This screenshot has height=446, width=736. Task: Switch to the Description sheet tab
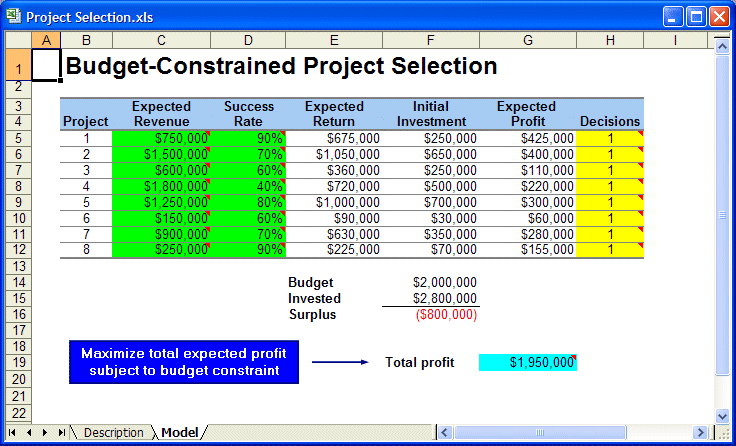114,432
